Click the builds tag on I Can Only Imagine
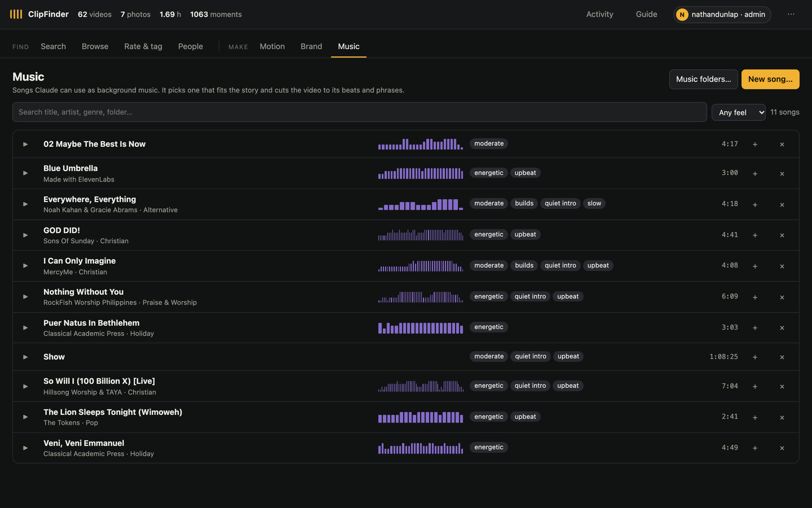Screen dimensions: 812x508 click(524, 265)
